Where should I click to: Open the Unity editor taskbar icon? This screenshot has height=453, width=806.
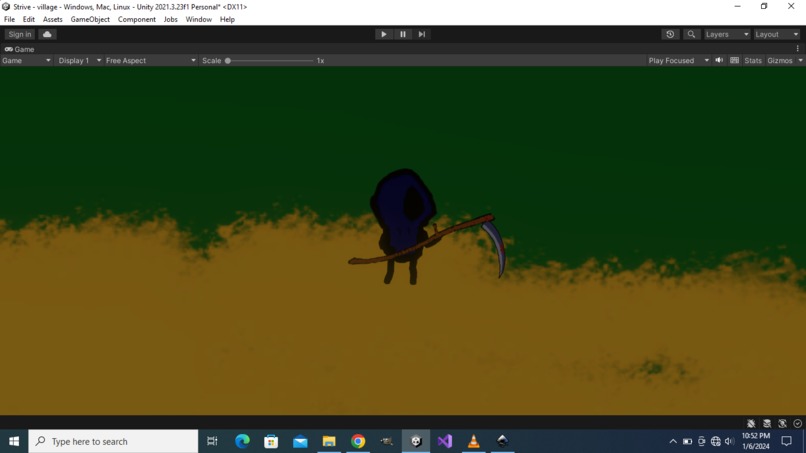pyautogui.click(x=416, y=441)
